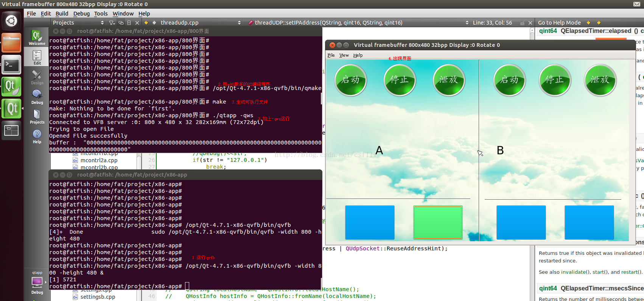The image size is (644, 301).
Task: Open Window menu in Qt Creator
Action: [123, 14]
